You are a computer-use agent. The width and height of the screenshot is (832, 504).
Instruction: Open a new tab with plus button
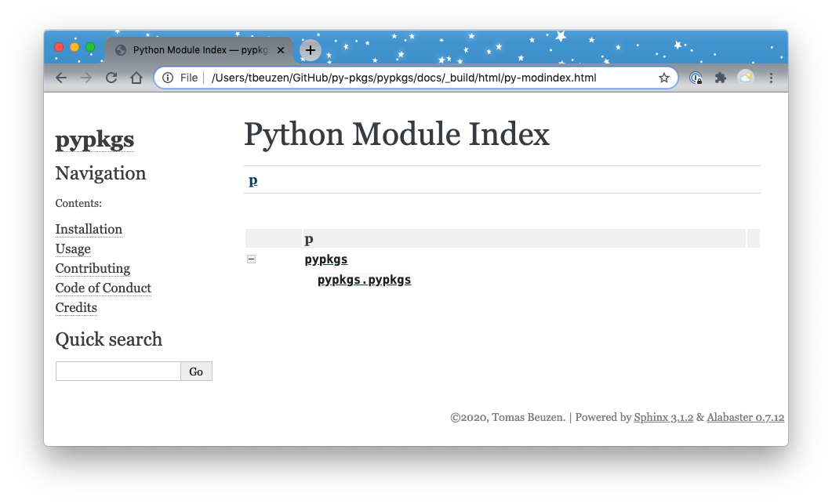click(311, 50)
